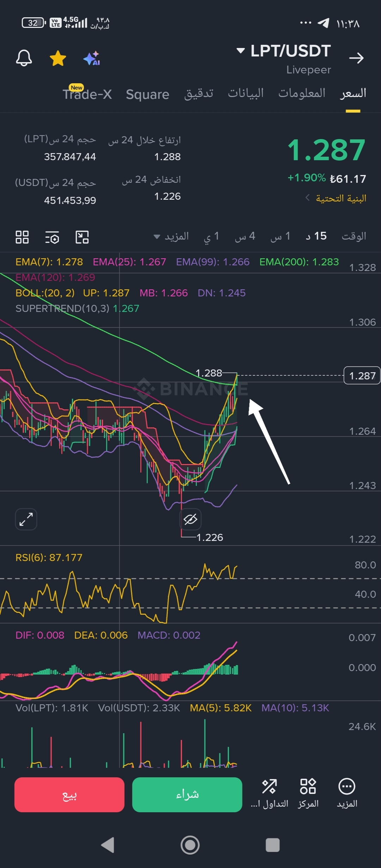This screenshot has height=868, width=381.
Task: Tap the EMA(99): 1.266 indicator label
Action: 213,262
